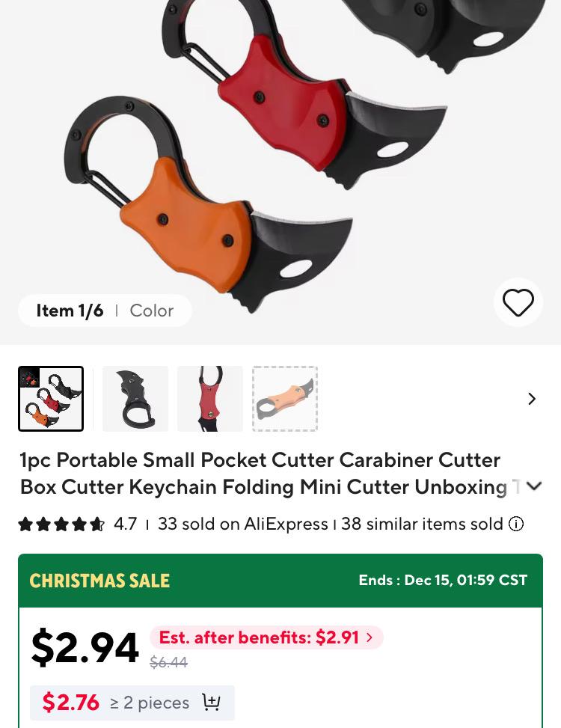Image resolution: width=561 pixels, height=728 pixels.
Task: Choose the red knife color option
Action: tap(209, 399)
